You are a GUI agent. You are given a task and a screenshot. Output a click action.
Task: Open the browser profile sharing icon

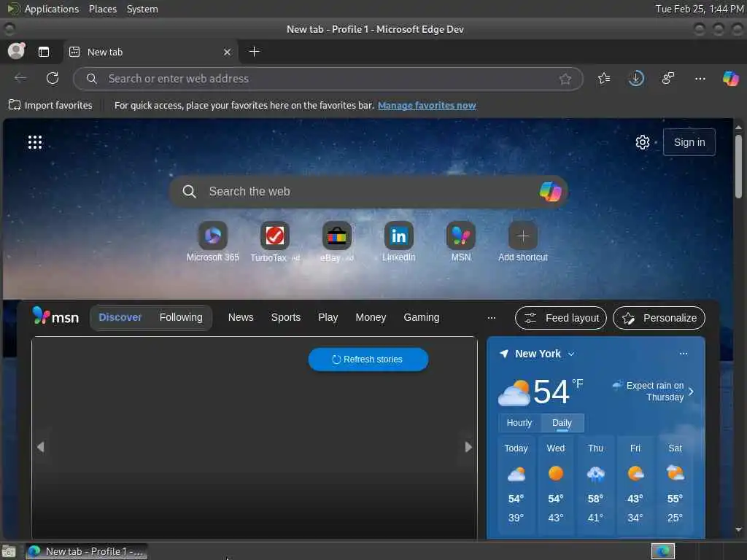[668, 78]
